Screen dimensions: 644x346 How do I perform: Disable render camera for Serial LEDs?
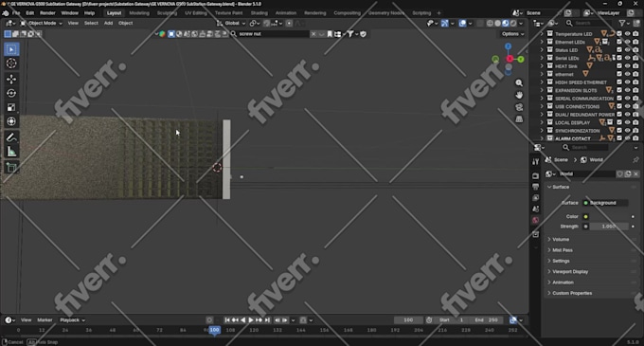[x=635, y=58]
